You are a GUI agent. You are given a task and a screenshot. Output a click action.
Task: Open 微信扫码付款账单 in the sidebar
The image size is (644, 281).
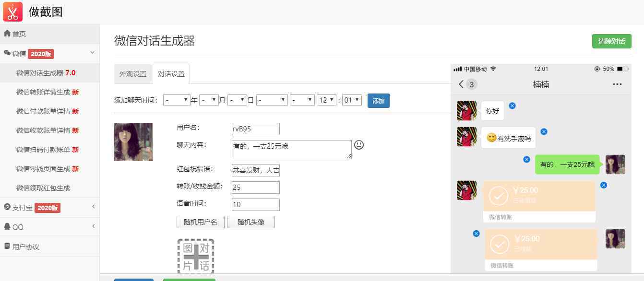coord(50,150)
